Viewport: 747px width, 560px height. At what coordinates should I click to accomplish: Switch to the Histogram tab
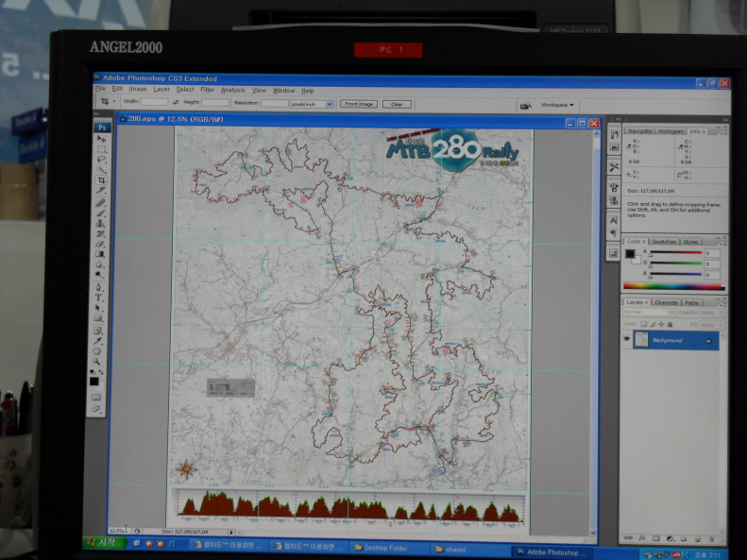coord(671,131)
